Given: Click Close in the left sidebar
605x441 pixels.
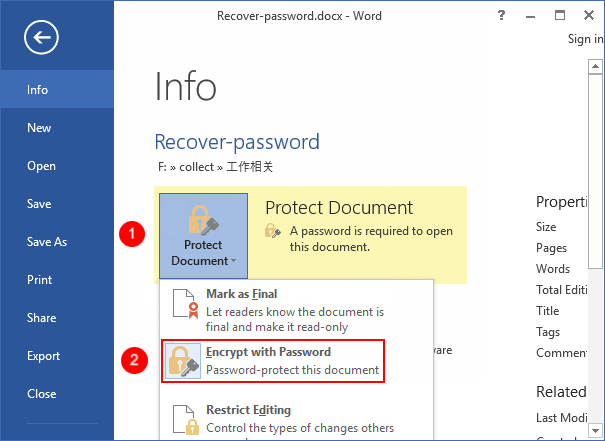Looking at the screenshot, I should (41, 394).
